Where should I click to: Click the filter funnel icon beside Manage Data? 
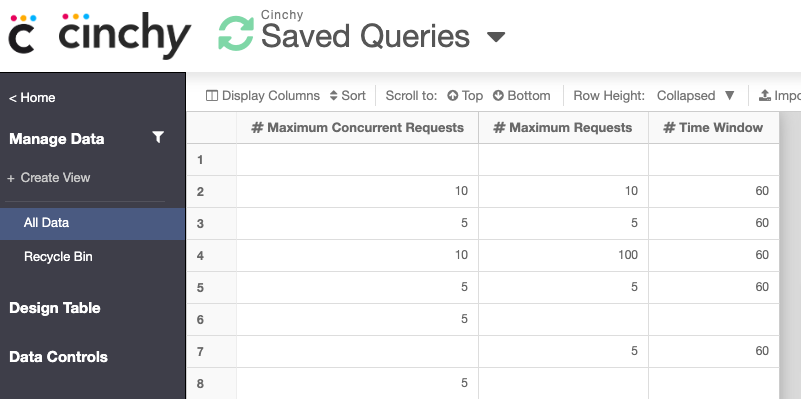tap(158, 137)
